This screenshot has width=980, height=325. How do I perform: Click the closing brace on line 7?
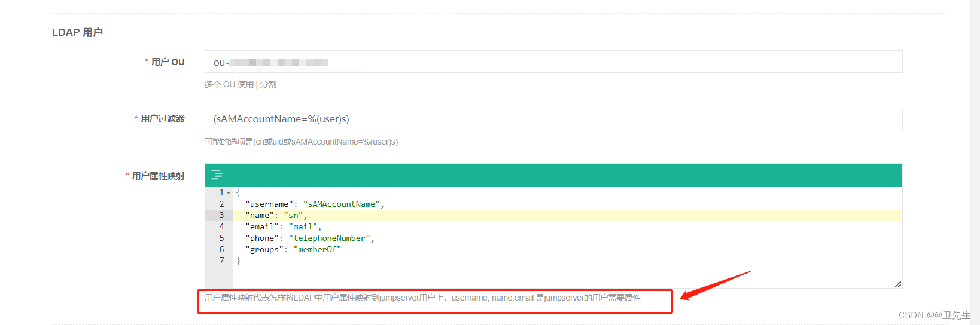pos(238,260)
